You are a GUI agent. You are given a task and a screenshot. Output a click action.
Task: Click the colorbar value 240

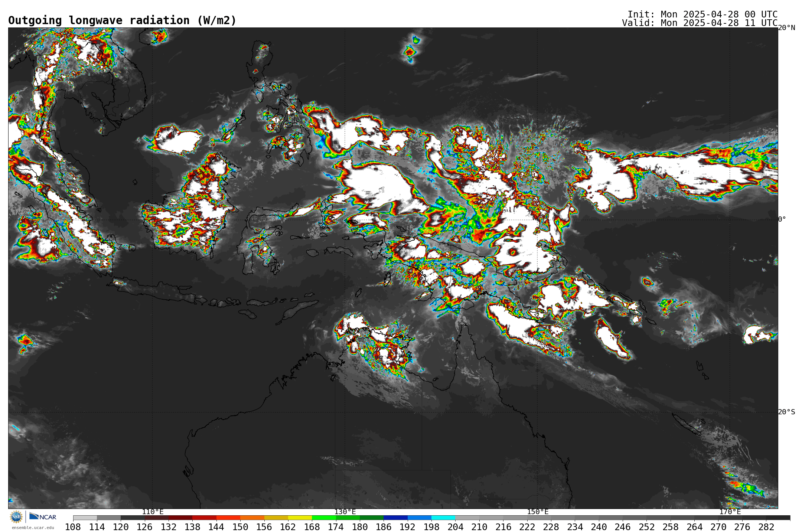point(599,527)
